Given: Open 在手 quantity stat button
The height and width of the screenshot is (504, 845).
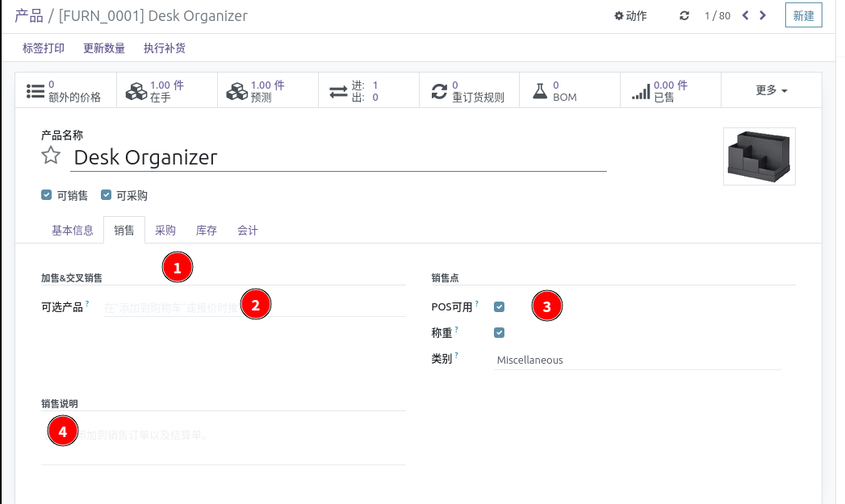Looking at the screenshot, I should (167, 90).
